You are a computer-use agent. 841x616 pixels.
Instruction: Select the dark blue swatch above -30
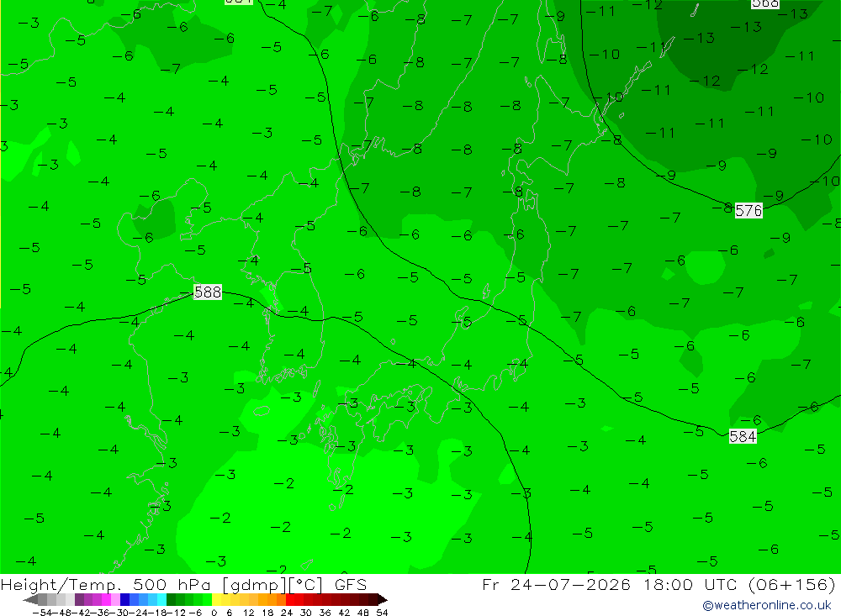tap(125, 599)
